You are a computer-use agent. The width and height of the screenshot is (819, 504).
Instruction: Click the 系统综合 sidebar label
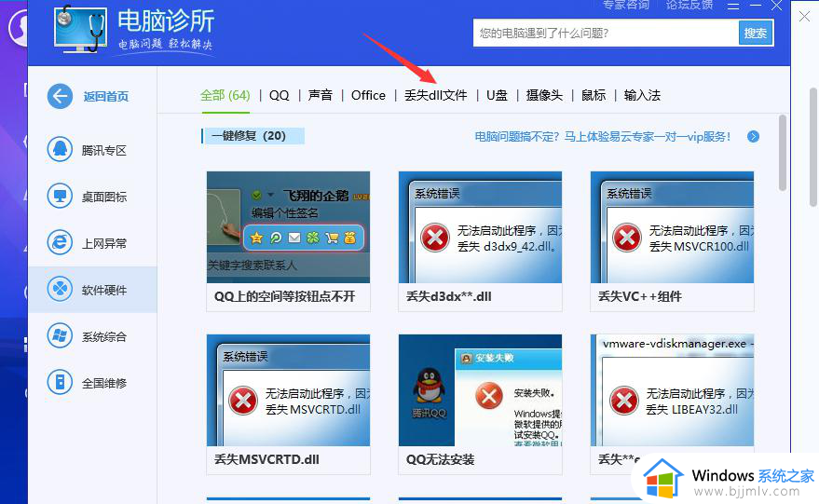(104, 337)
